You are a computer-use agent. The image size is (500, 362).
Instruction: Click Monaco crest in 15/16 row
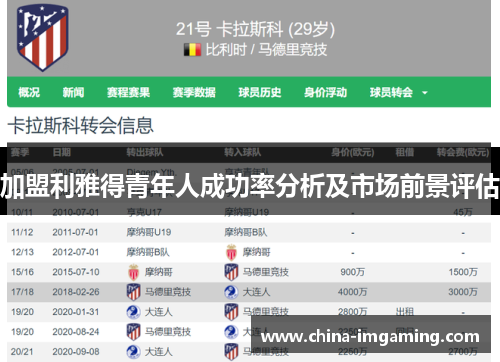pos(133,272)
